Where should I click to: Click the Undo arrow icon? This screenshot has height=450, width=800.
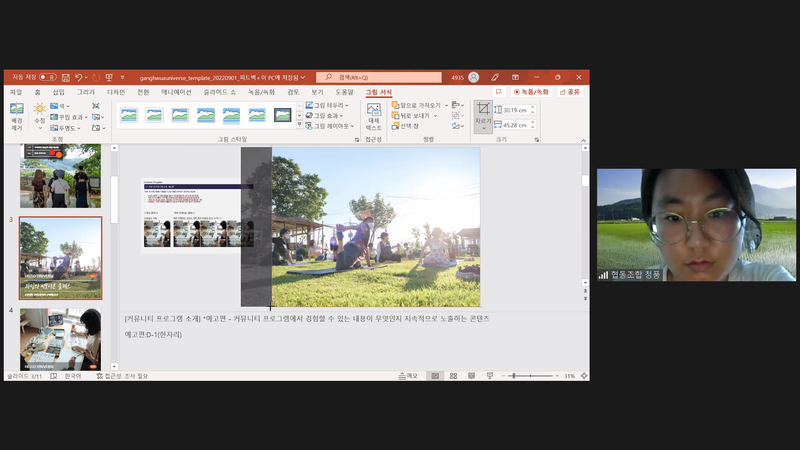78,77
